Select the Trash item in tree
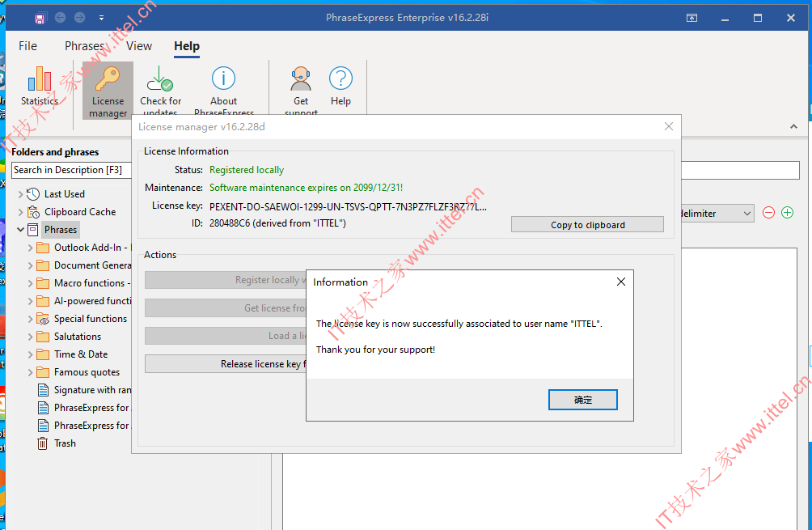812x530 pixels. [65, 443]
